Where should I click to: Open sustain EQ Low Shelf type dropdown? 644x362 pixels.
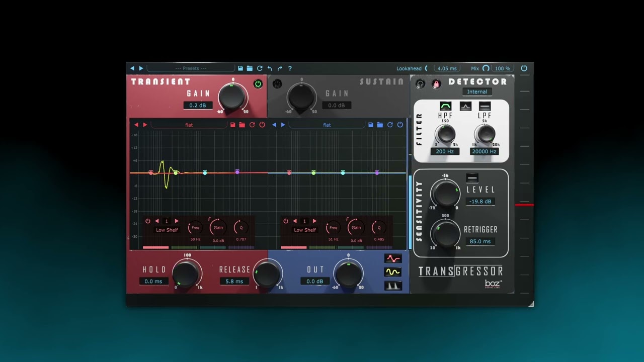point(305,230)
